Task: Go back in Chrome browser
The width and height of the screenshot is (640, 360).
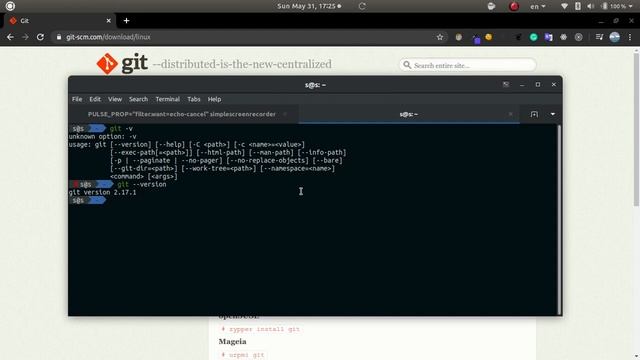Action: (10, 37)
